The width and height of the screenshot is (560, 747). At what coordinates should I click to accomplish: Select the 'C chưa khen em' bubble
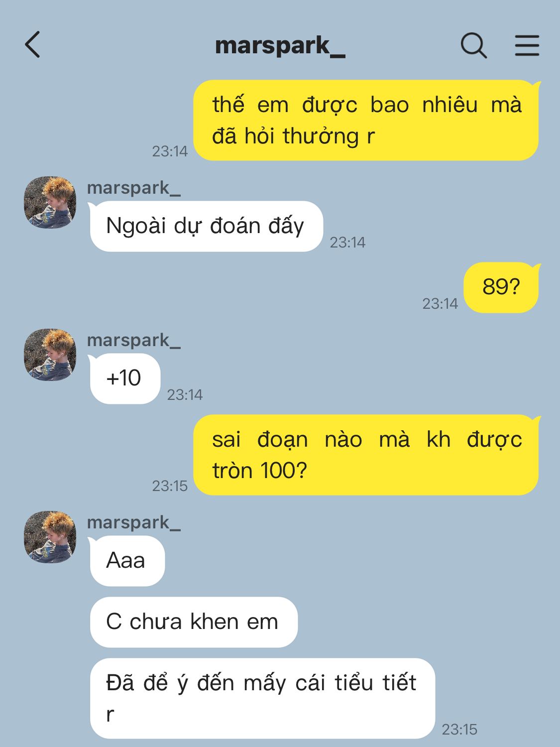click(x=194, y=622)
